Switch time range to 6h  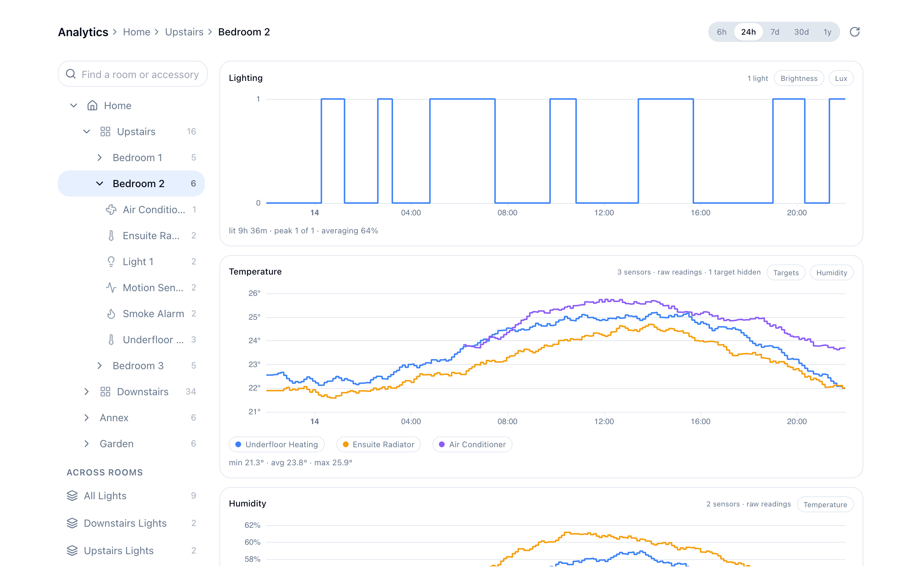[721, 32]
